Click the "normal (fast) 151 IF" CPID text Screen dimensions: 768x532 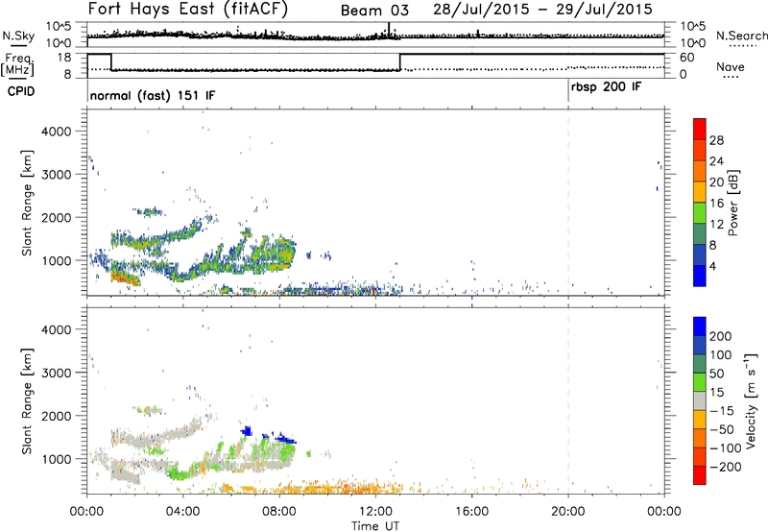[153, 95]
